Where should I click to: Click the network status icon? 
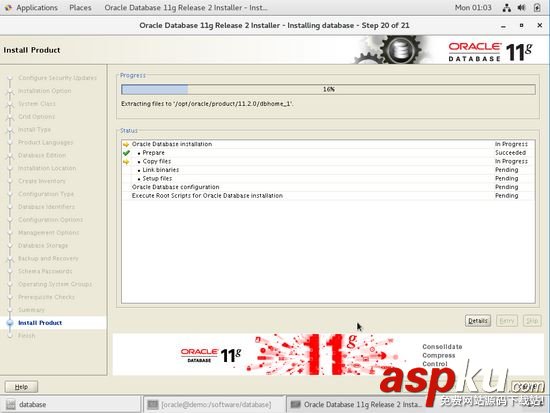pos(506,8)
